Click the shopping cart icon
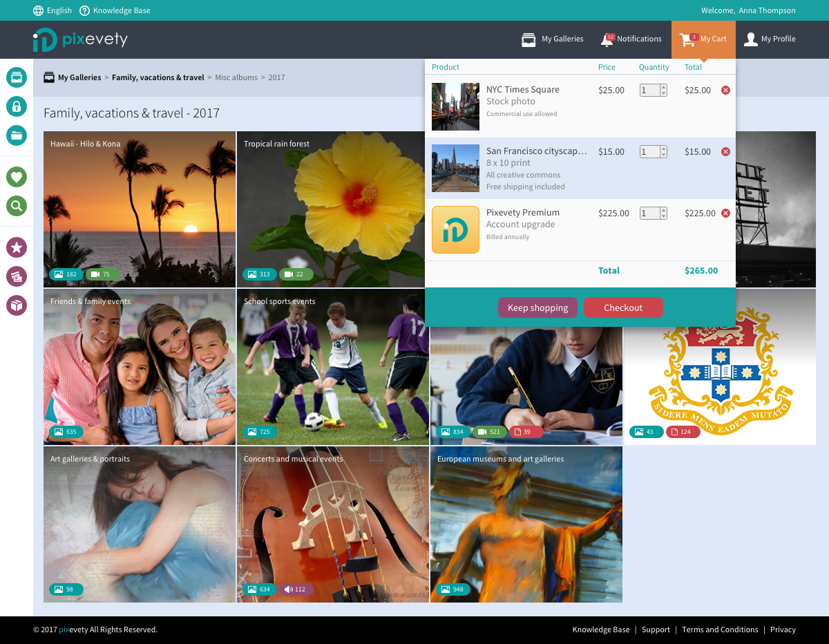Screen dimensions: 829x644 [687, 39]
